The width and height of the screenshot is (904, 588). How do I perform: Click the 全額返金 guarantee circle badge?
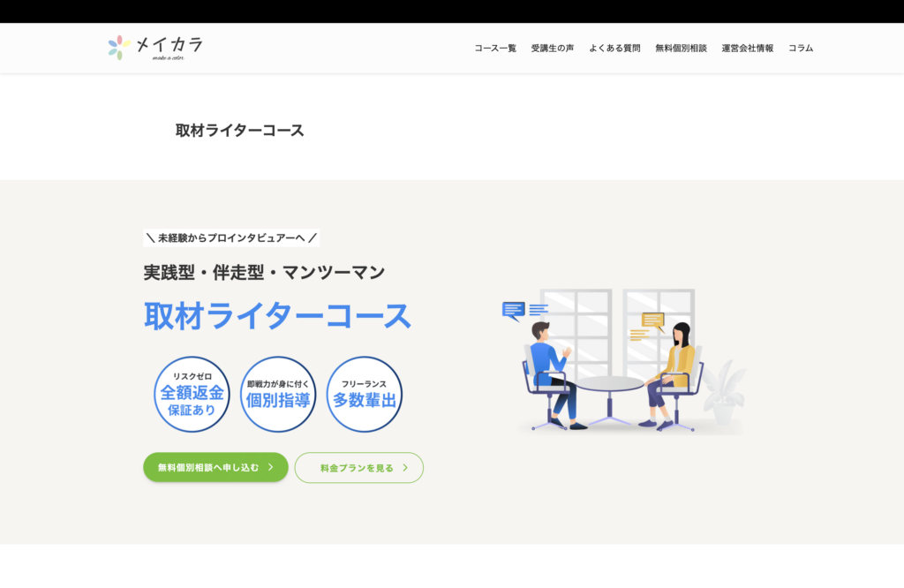[x=192, y=394]
